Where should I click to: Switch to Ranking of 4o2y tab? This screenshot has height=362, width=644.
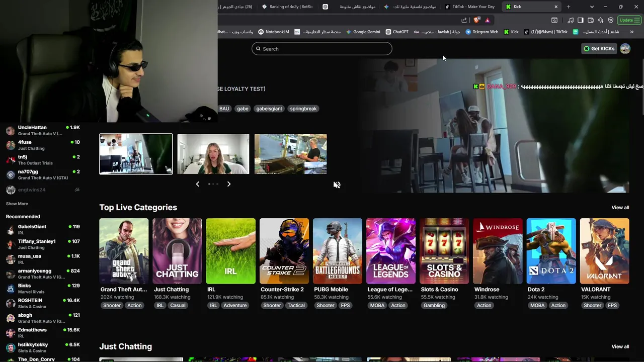coord(287,7)
